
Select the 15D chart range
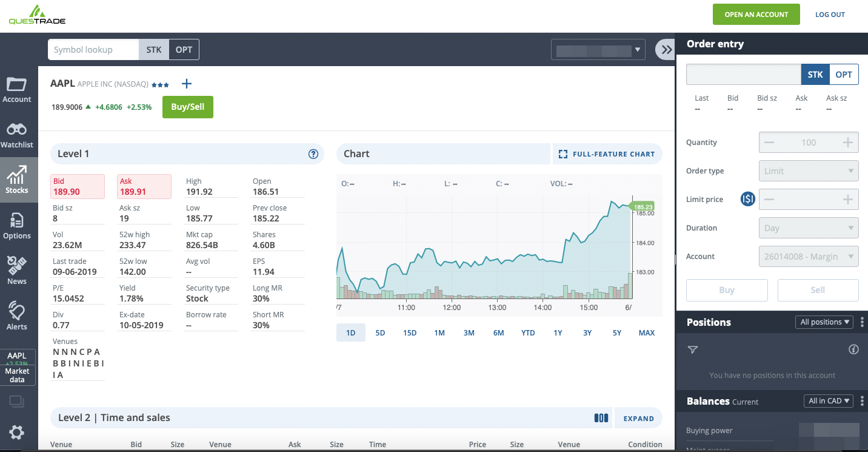(410, 332)
